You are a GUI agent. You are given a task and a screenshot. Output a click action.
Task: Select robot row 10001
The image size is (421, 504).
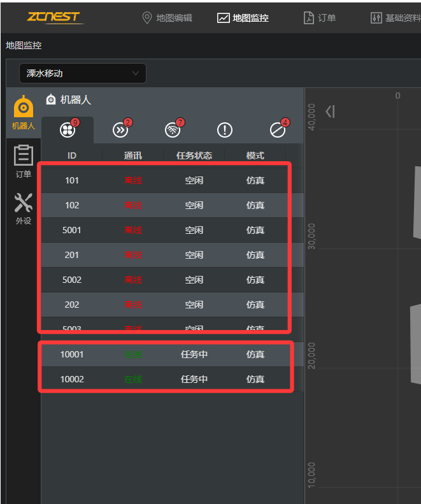172,354
